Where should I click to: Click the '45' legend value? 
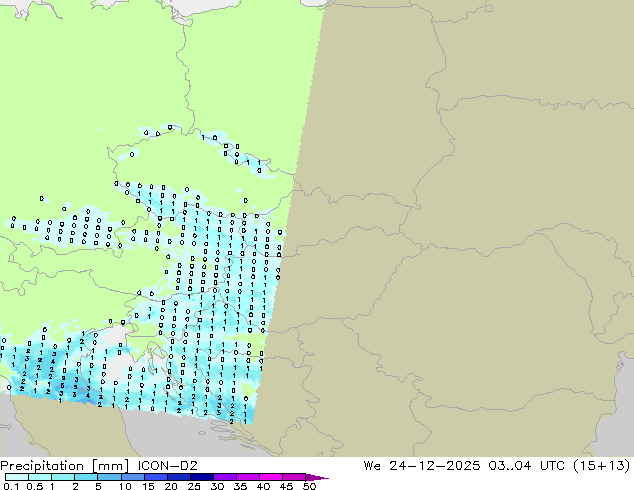click(x=286, y=486)
